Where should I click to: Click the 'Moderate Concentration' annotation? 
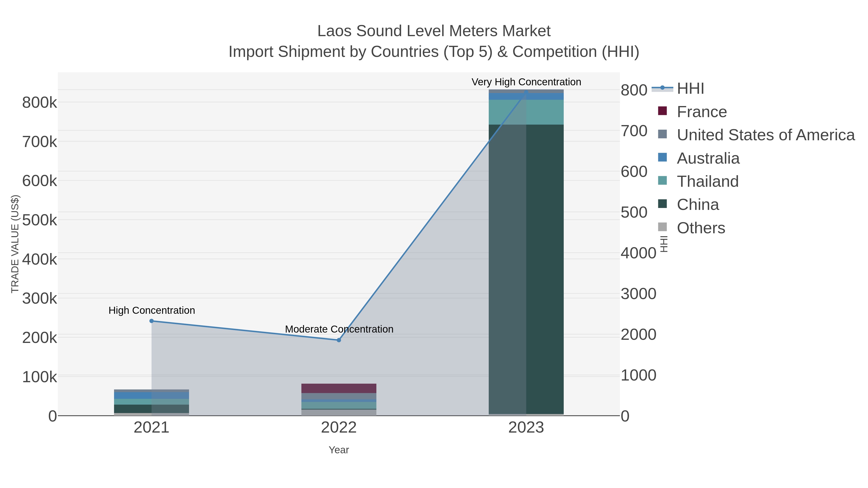pyautogui.click(x=339, y=329)
